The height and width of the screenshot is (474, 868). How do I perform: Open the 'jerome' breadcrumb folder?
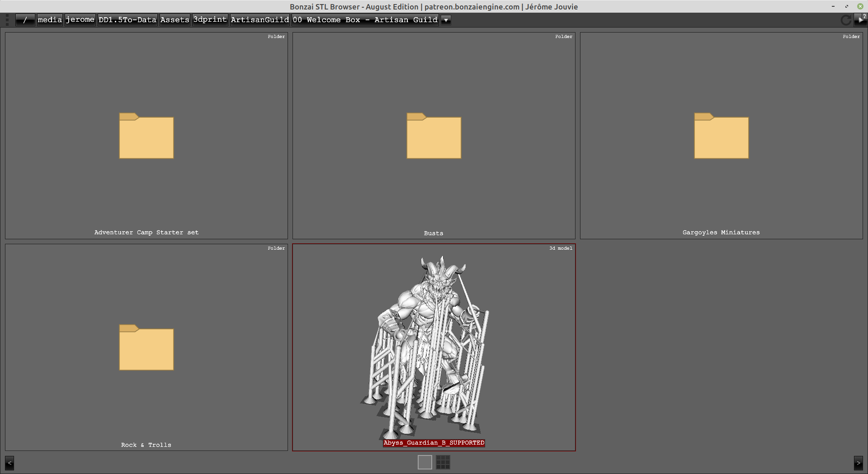click(x=80, y=20)
